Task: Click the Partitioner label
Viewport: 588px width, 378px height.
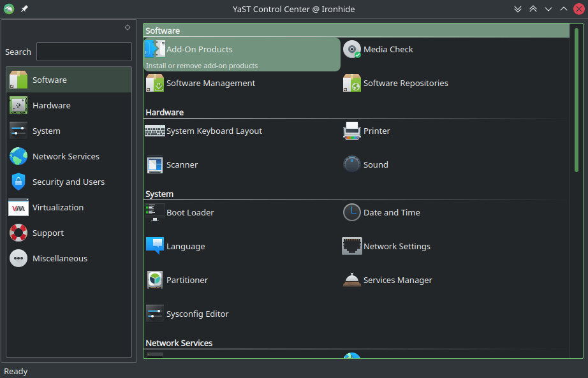Action: coord(187,280)
